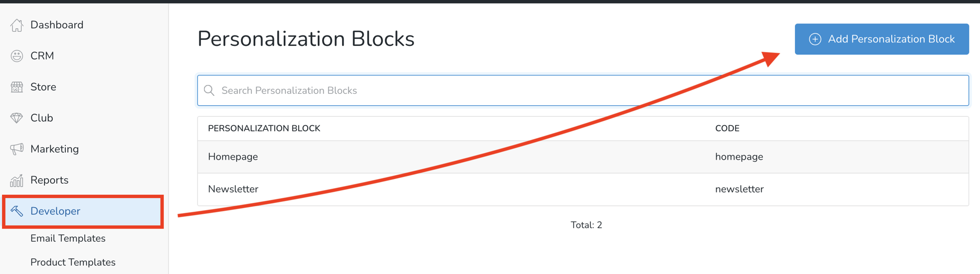Click the Reports bar chart icon
This screenshot has height=274, width=980.
17,180
